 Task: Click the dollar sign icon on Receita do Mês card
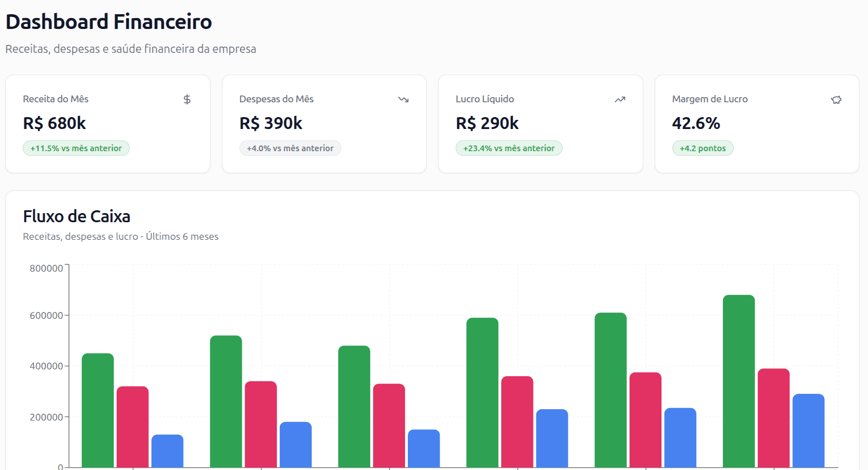pyautogui.click(x=187, y=99)
